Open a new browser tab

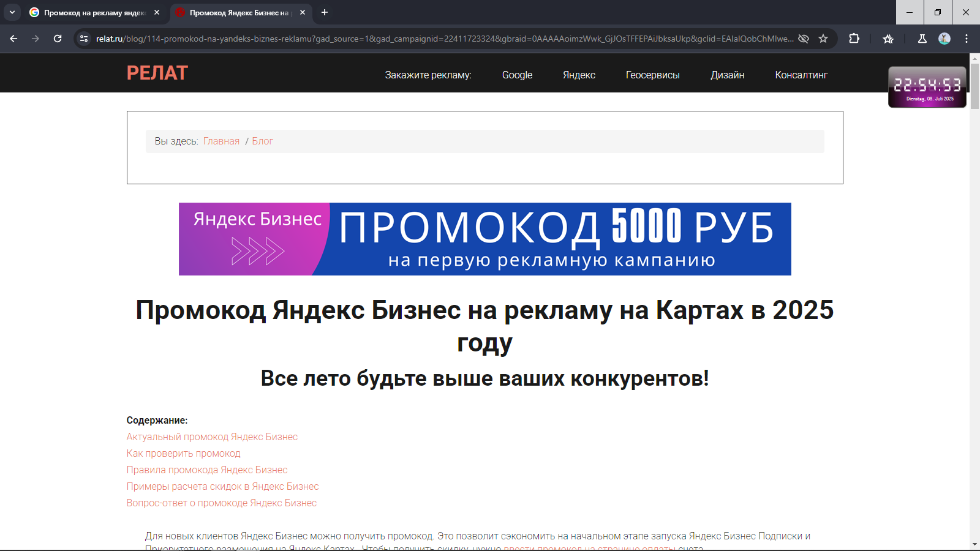pyautogui.click(x=325, y=12)
